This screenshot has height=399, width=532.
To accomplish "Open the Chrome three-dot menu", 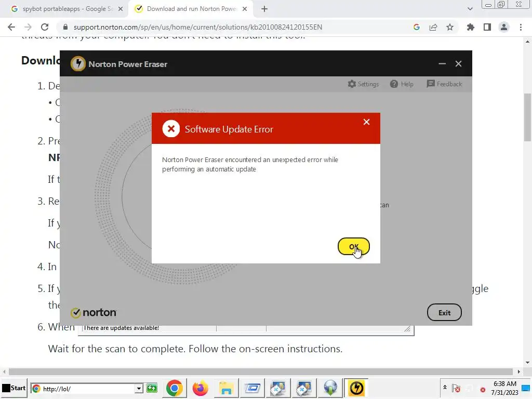I will click(521, 27).
